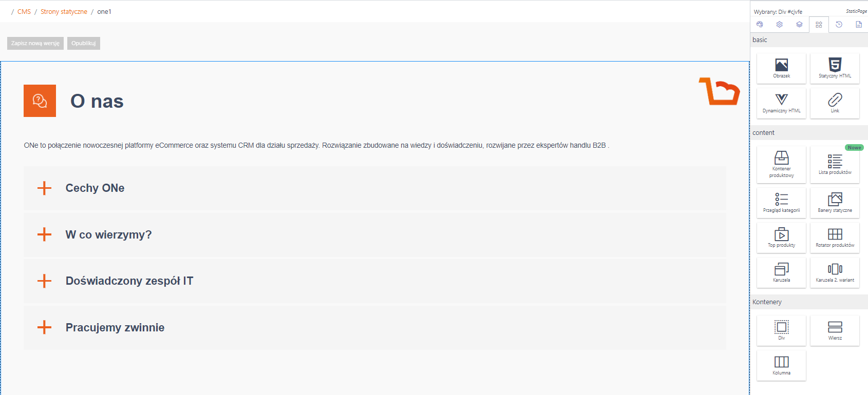Collapse the Kontenery blocks category
Image resolution: width=868 pixels, height=395 pixels.
tap(809, 302)
